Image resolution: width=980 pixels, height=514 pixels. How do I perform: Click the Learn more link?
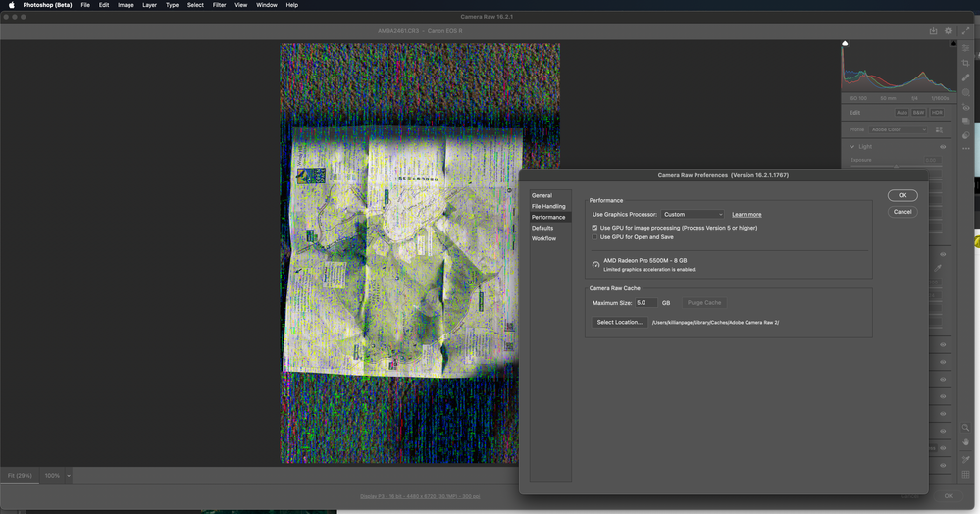click(x=747, y=214)
